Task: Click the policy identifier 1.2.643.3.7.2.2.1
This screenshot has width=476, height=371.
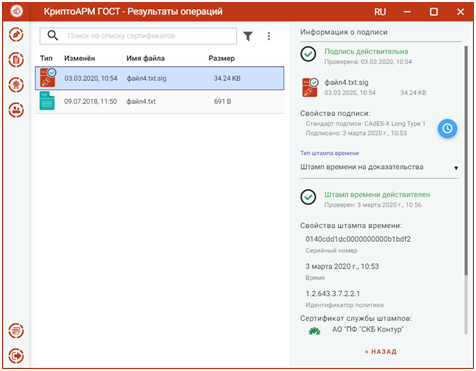Action: 333,294
